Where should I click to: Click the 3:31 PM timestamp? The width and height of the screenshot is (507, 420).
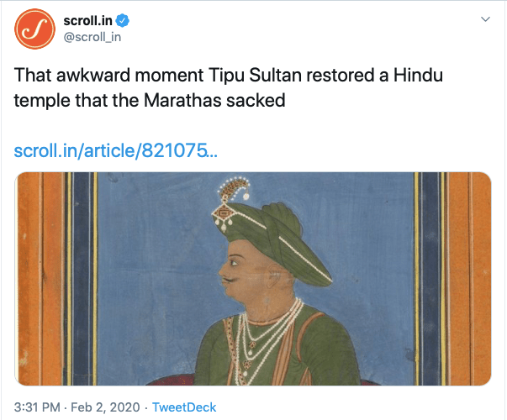(39, 407)
